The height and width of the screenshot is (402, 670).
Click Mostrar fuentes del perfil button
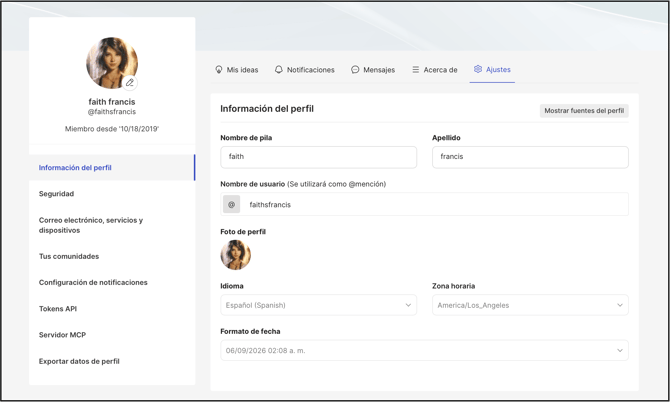[x=584, y=111]
